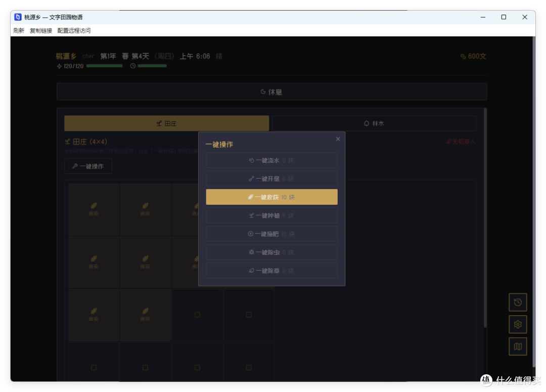This screenshot has height=392, width=546.
Task: Click the 一键操作 dialog title
Action: [219, 144]
